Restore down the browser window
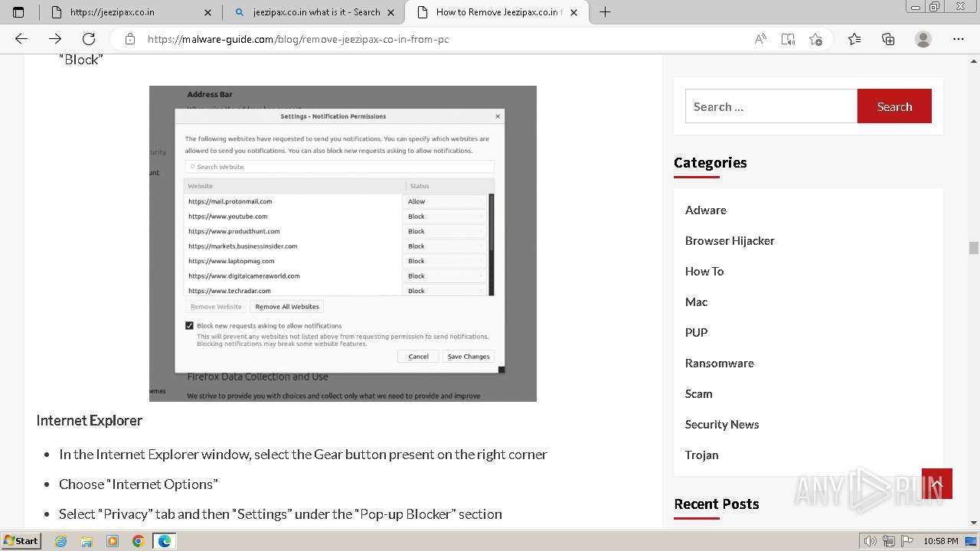 coord(934,7)
